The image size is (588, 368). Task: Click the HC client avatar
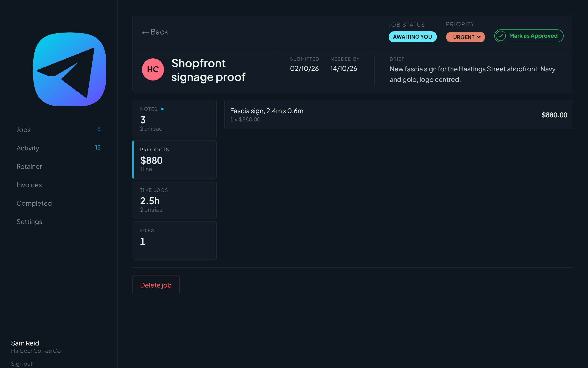[153, 69]
